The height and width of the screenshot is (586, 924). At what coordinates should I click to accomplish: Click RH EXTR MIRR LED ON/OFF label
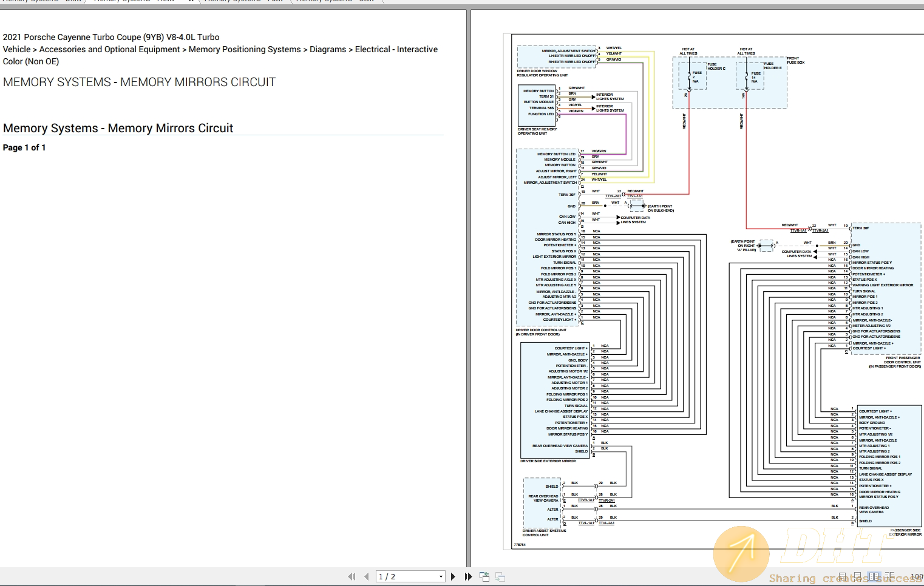coord(572,62)
